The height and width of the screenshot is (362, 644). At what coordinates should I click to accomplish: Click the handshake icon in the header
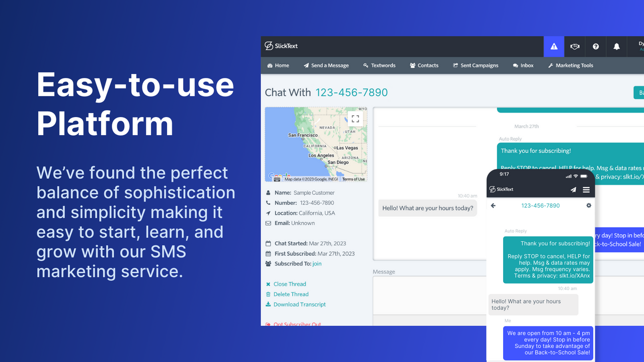[575, 46]
